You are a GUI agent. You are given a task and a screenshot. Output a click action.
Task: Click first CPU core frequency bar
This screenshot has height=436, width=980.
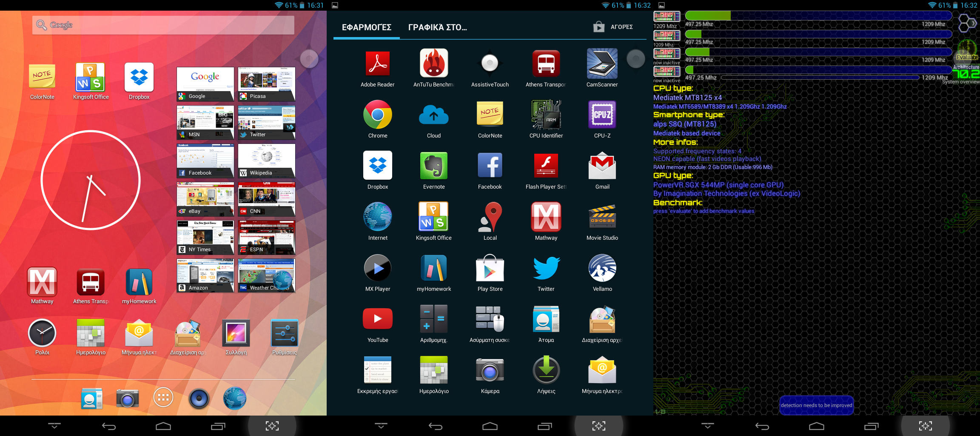pyautogui.click(x=818, y=16)
